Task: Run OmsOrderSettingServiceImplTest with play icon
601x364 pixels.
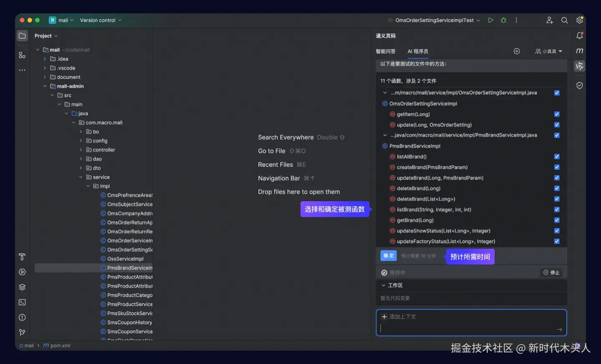Action: coord(490,20)
